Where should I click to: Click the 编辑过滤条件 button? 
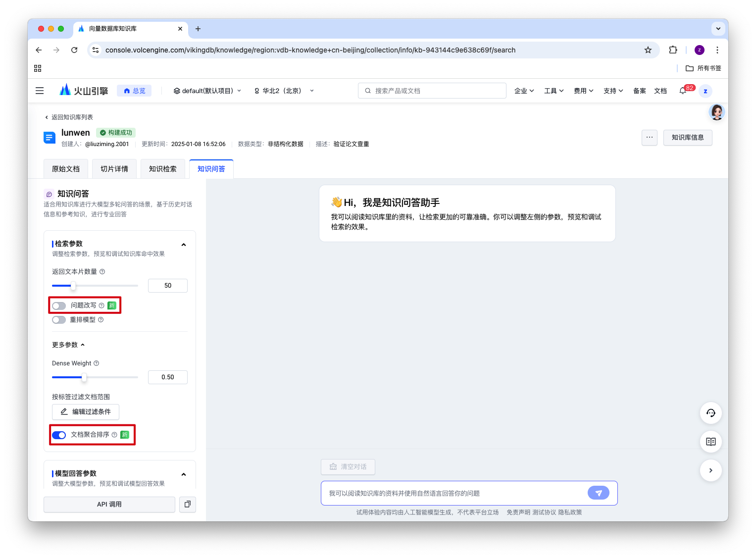pyautogui.click(x=86, y=411)
